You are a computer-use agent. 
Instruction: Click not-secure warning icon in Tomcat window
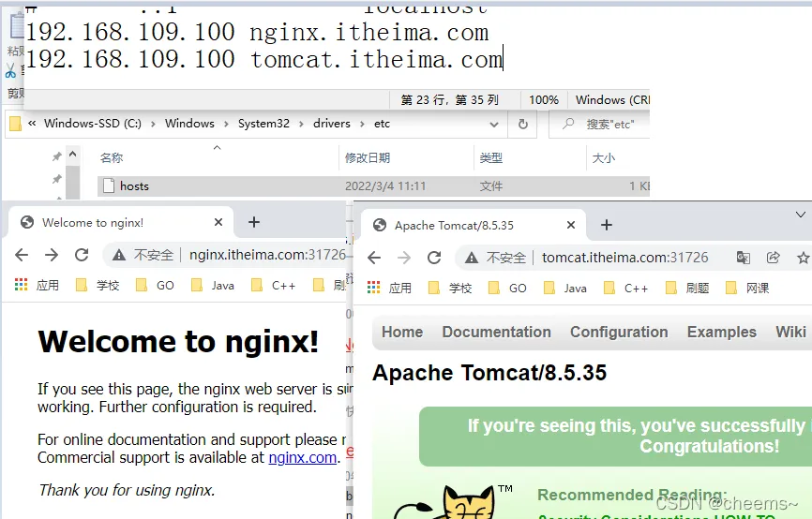pyautogui.click(x=472, y=258)
